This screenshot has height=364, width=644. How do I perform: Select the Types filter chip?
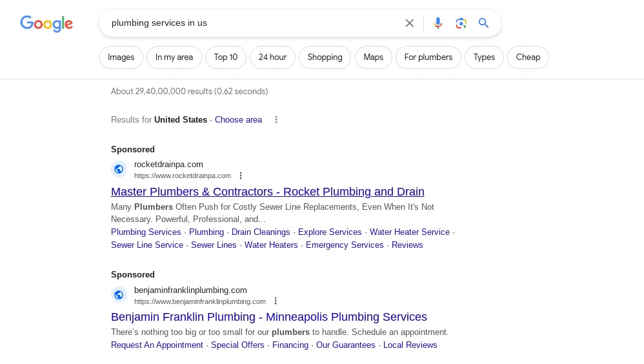[484, 57]
